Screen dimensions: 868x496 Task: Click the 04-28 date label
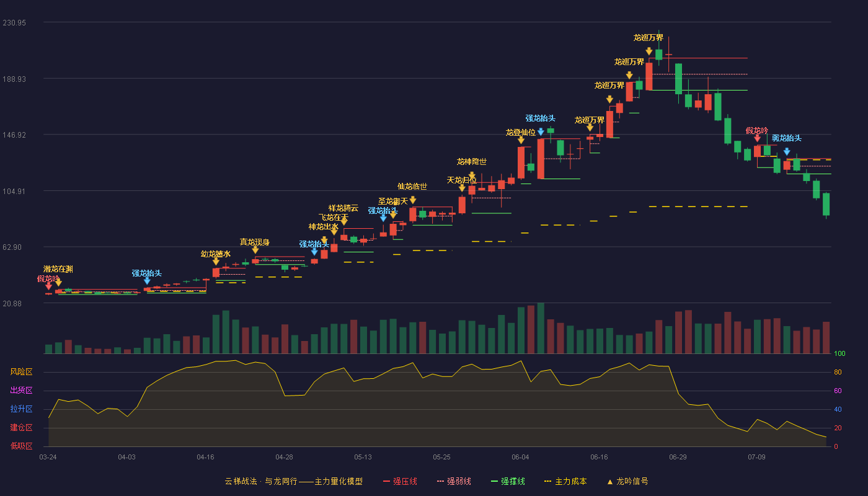point(284,457)
